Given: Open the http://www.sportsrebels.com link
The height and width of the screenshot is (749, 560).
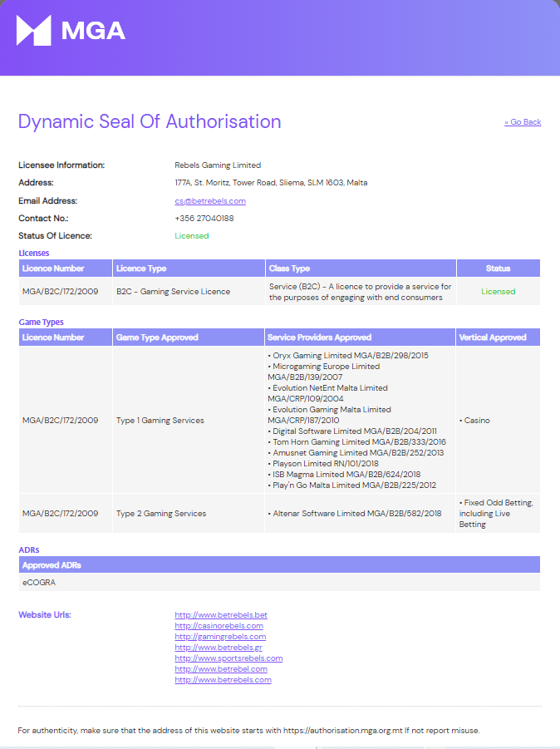Looking at the screenshot, I should [x=228, y=658].
